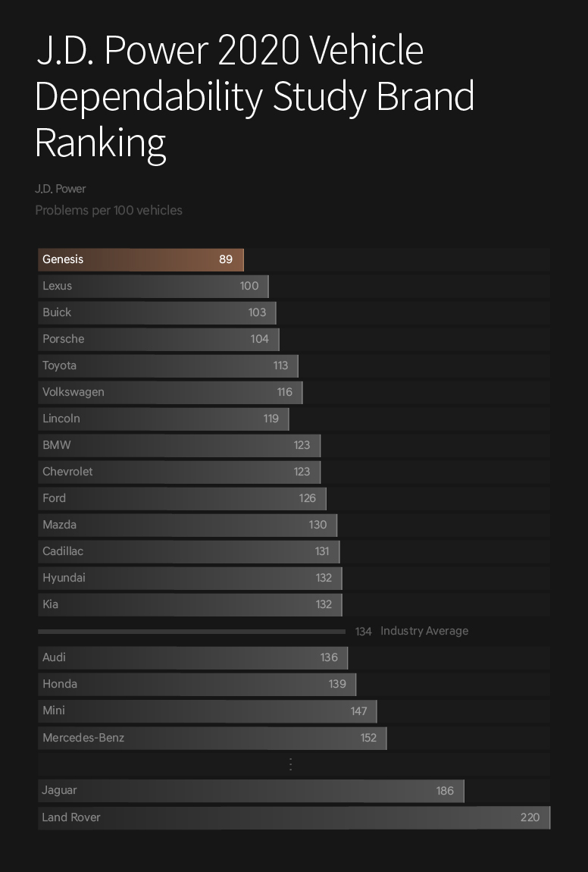Click the highlighted Genesis bar
The width and height of the screenshot is (588, 872).
click(x=141, y=259)
